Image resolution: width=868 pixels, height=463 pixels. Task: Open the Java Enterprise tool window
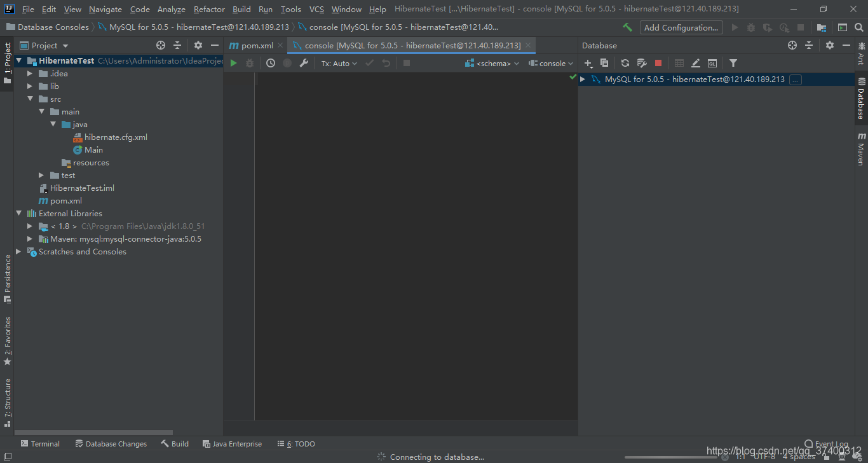(x=231, y=443)
